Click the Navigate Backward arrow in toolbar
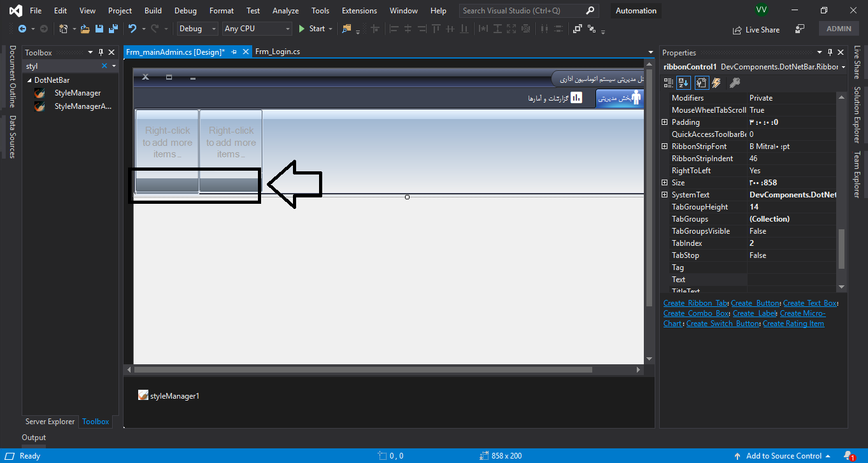Screen dimensions: 868x463 coord(22,29)
